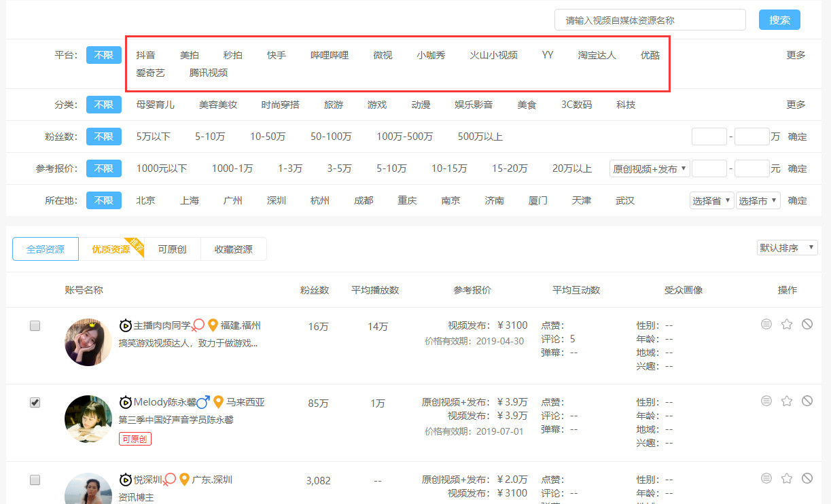The height and width of the screenshot is (504, 831).
Task: Select 抖音 from the platform filters
Action: (x=147, y=54)
